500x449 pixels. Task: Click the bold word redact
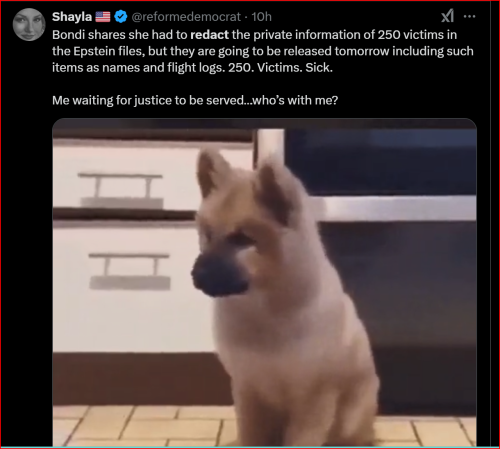coord(209,35)
